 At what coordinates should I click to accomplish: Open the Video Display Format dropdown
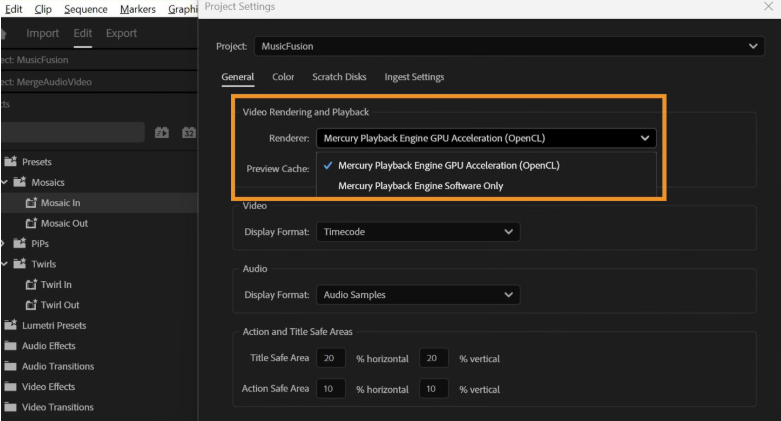(418, 232)
